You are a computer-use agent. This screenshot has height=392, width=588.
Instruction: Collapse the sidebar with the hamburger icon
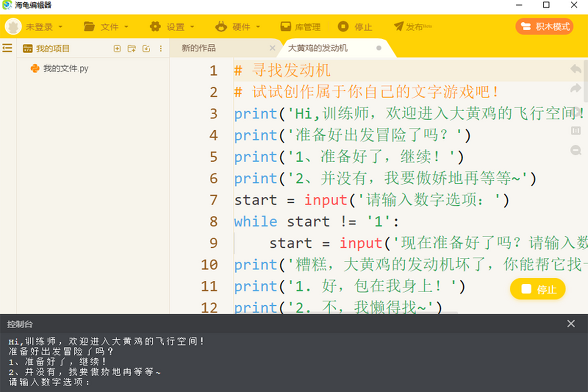coord(7,48)
